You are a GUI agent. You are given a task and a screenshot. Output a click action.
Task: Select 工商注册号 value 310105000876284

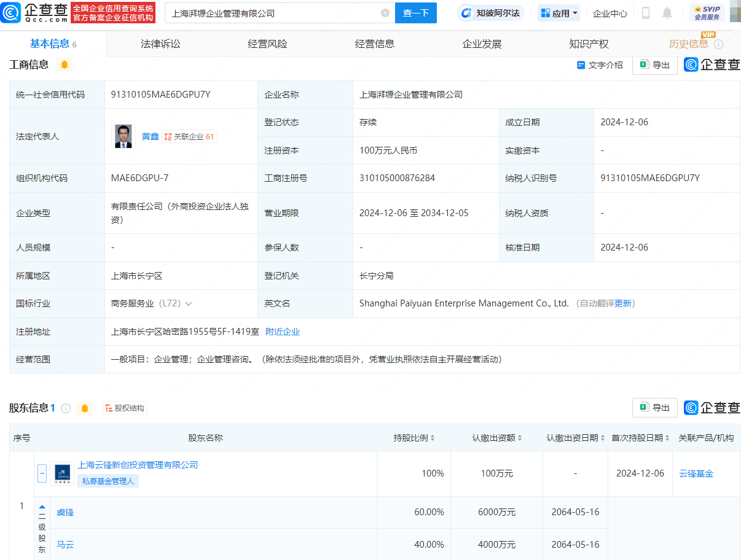pyautogui.click(x=397, y=178)
